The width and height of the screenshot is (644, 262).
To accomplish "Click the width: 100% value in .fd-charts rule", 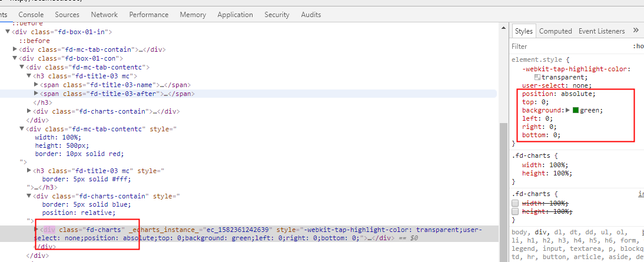I will pyautogui.click(x=557, y=165).
